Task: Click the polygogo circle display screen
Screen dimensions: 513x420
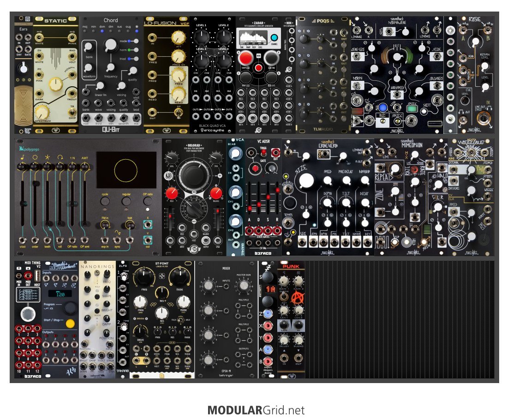Action: pos(126,170)
